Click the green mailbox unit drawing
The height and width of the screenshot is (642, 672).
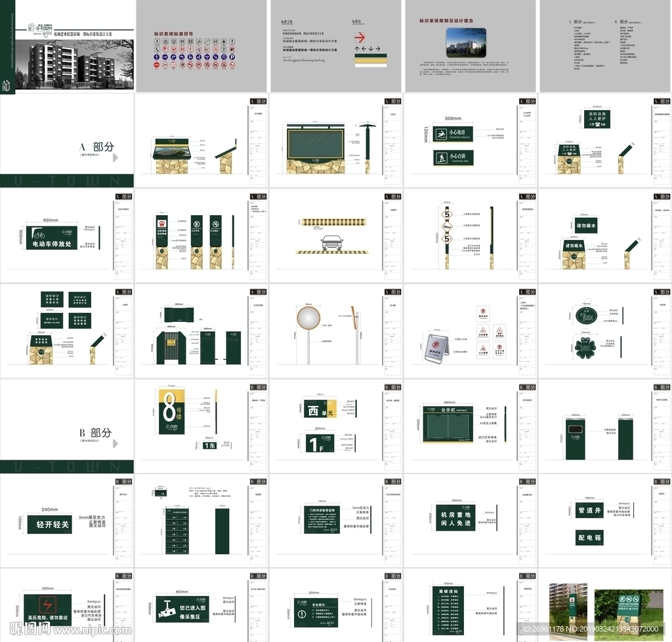coord(177,531)
